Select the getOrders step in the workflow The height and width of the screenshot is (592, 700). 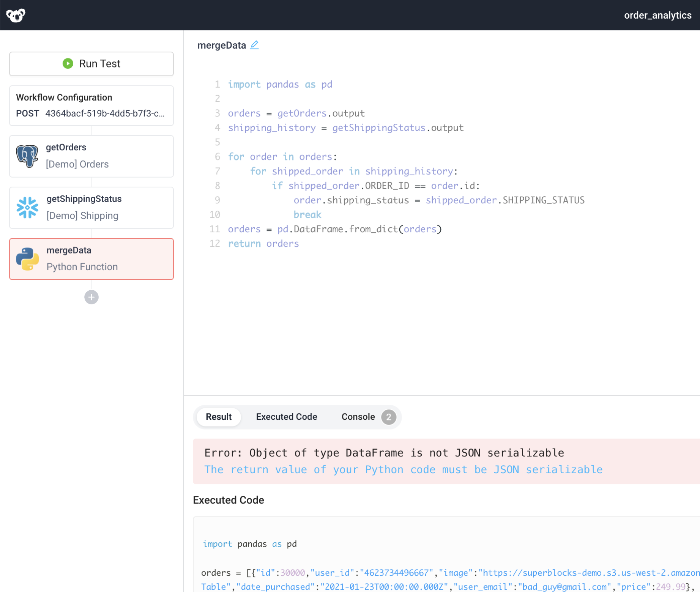[91, 156]
